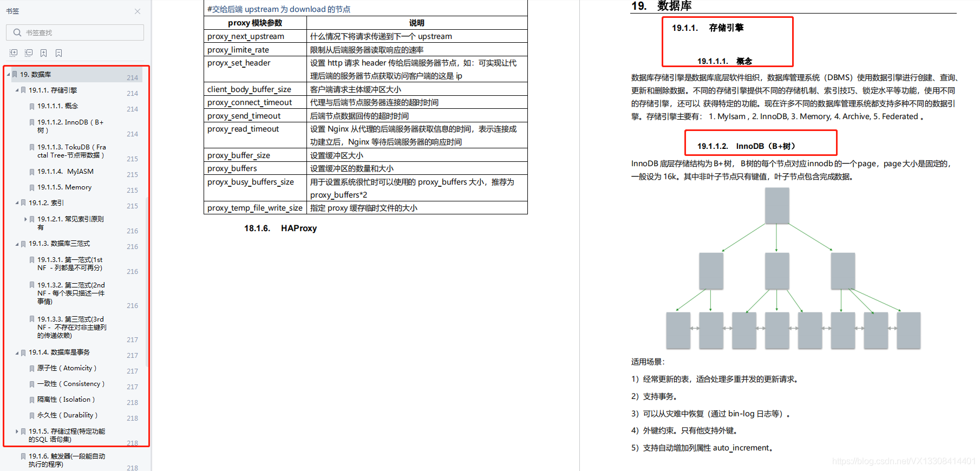The image size is (980, 471).
Task: Click bookmark icon beside 19.1.1.3. TokuDB
Action: click(x=32, y=147)
